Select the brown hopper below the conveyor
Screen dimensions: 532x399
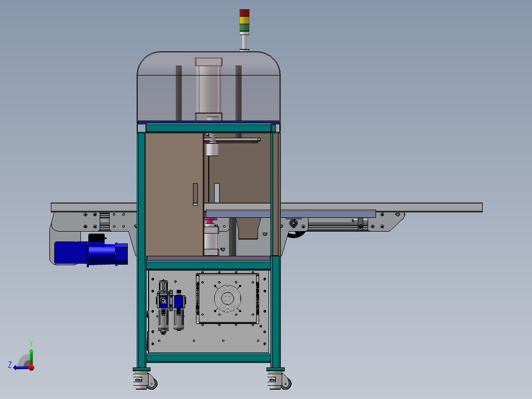tap(249, 228)
